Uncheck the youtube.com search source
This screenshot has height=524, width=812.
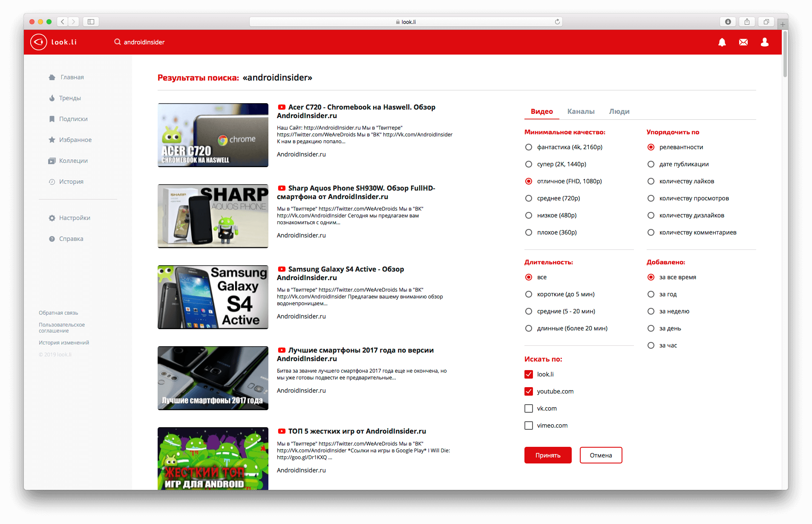click(529, 391)
